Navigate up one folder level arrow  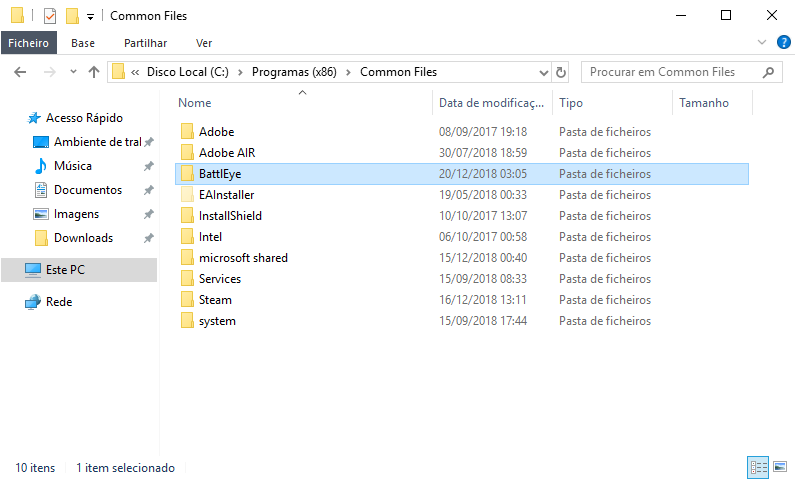(94, 72)
